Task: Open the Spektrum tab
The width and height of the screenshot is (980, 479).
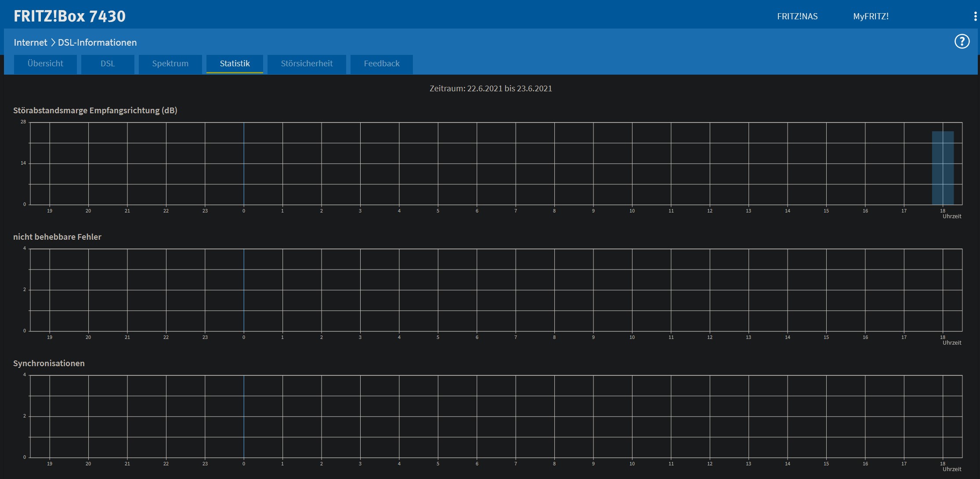Action: pyautogui.click(x=170, y=64)
